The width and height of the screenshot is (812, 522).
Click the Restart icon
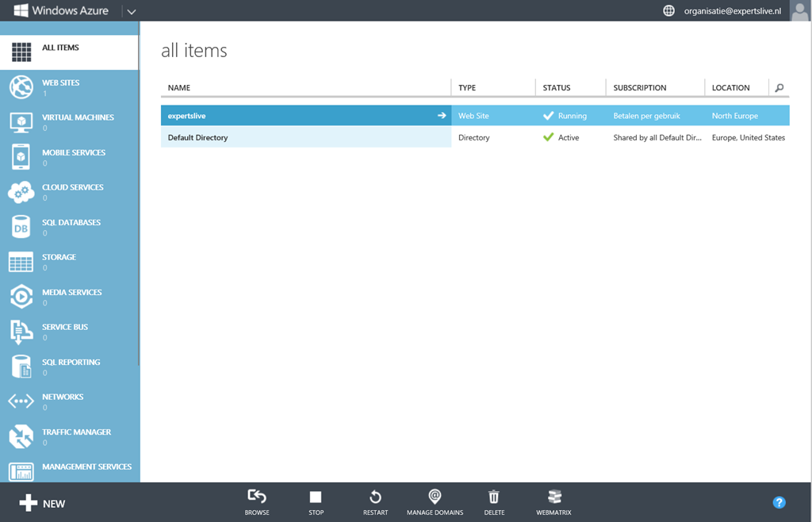[375, 497]
